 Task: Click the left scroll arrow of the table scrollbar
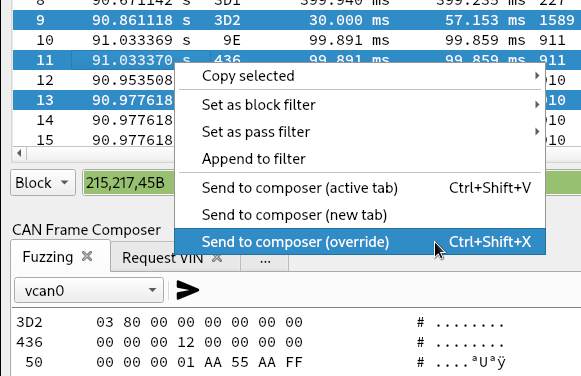coord(19,153)
